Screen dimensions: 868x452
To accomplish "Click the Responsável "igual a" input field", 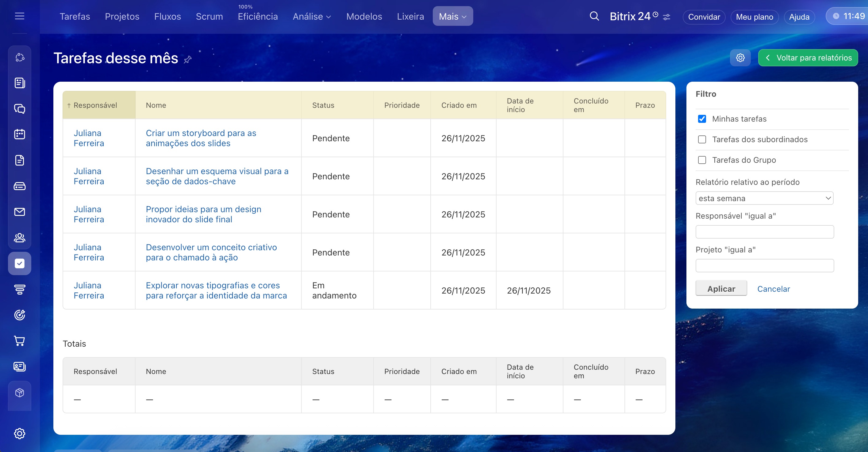I will 764,232.
